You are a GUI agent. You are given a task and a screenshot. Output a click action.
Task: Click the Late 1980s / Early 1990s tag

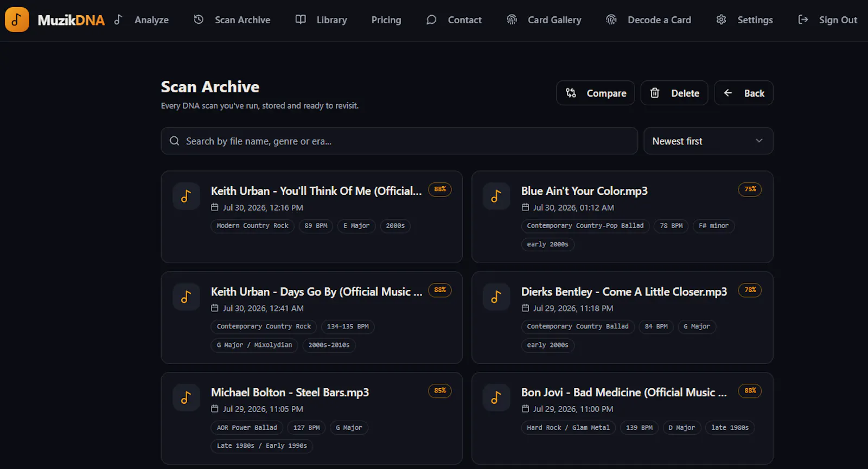tap(262, 446)
